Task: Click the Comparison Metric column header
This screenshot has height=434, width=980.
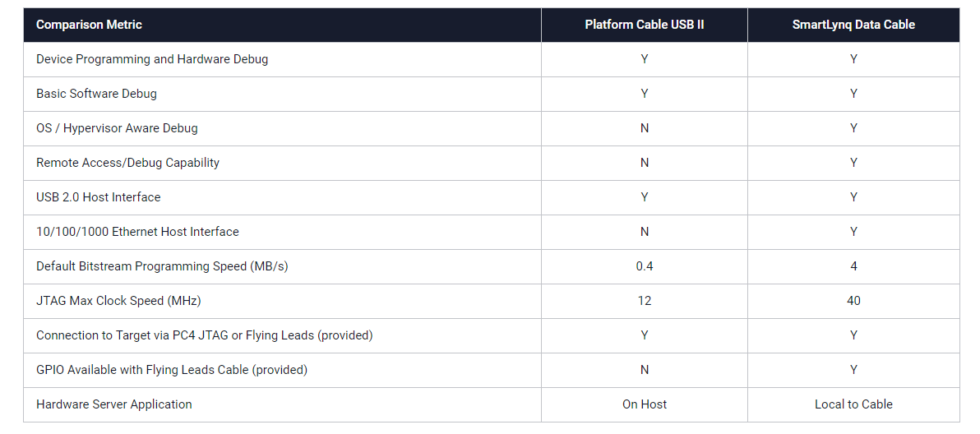Action: [x=89, y=25]
